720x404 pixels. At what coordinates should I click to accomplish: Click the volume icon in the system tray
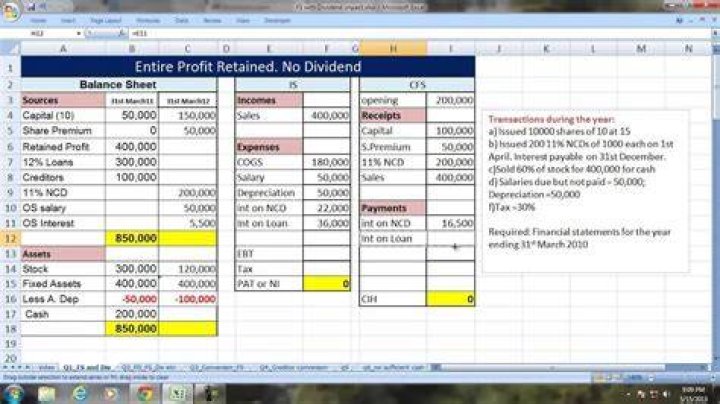[x=666, y=394]
